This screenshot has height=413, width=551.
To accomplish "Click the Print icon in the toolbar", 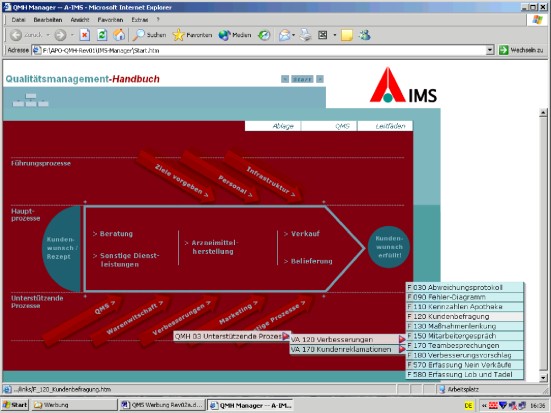I will tap(305, 35).
